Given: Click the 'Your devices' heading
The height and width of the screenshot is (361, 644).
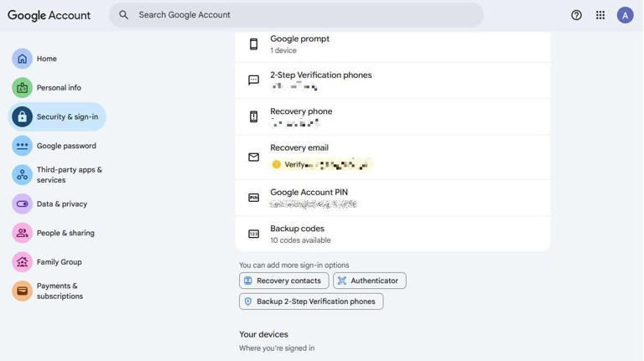Looking at the screenshot, I should click(x=263, y=334).
